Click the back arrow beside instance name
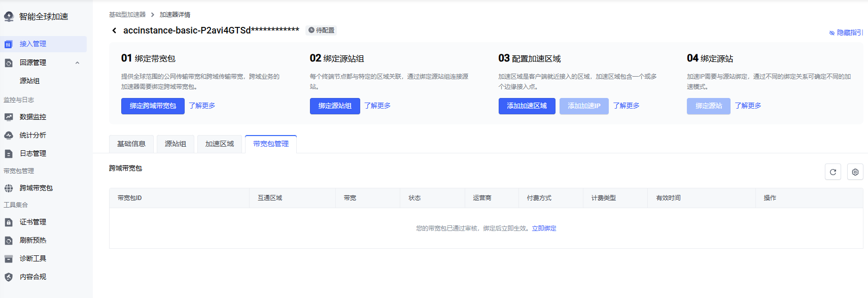 [114, 30]
